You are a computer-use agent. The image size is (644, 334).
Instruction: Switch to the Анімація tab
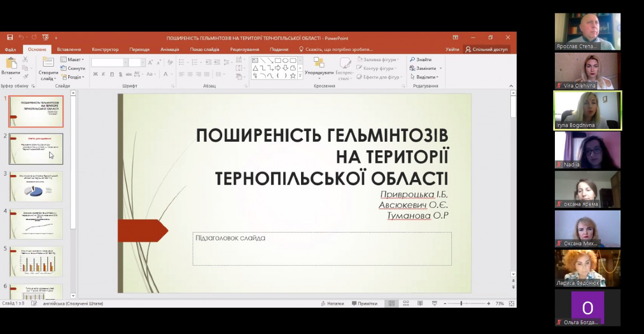click(169, 49)
